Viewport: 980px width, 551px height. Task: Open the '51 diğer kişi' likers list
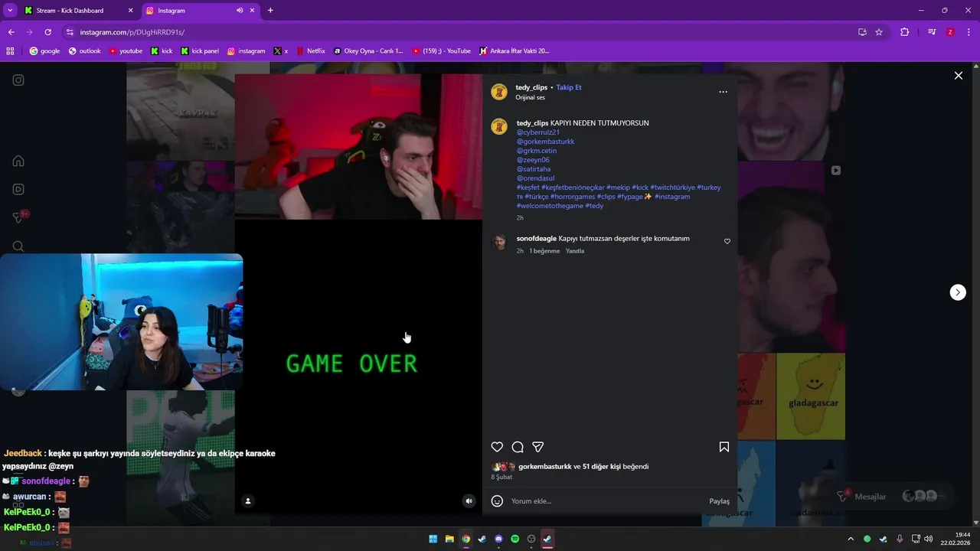602,466
